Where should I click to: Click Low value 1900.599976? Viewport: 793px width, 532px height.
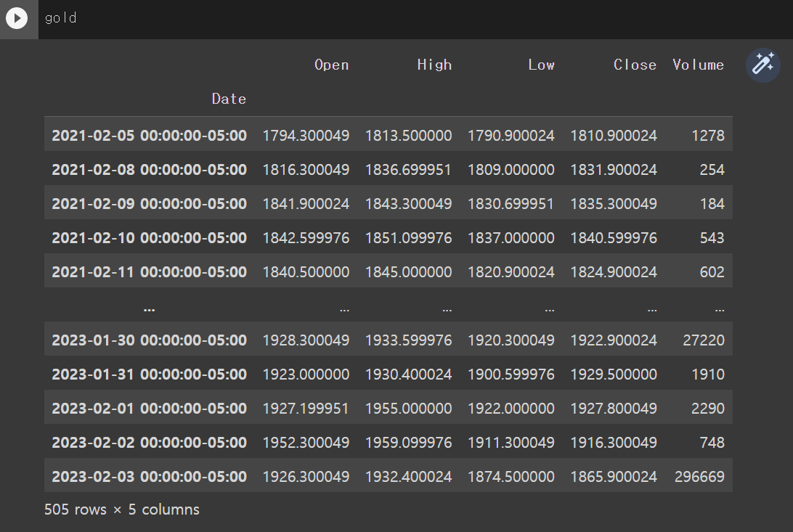[511, 375]
